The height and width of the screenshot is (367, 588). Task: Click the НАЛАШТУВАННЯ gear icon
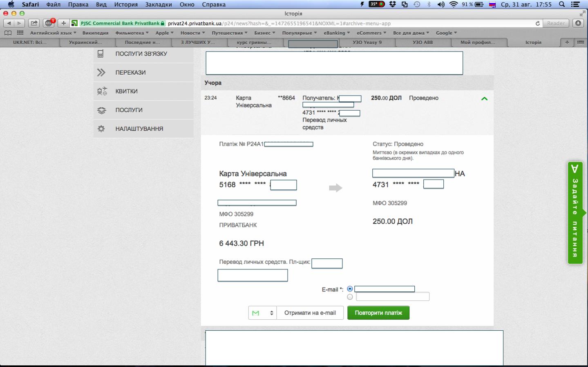coord(101,129)
